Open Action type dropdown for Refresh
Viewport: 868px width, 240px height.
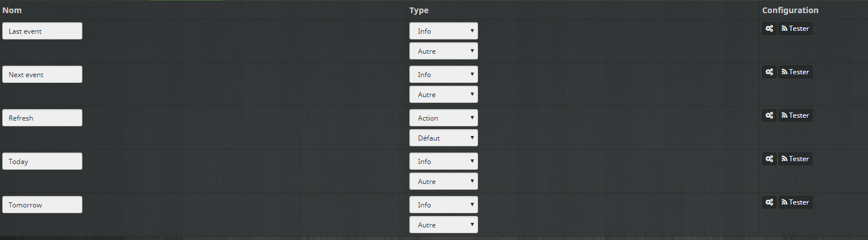click(x=443, y=118)
